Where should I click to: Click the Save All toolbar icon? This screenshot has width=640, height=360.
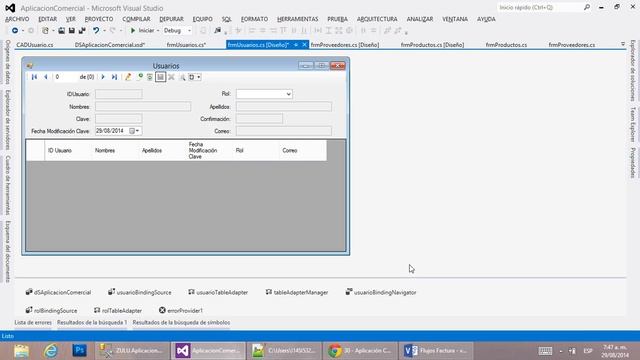(x=82, y=31)
